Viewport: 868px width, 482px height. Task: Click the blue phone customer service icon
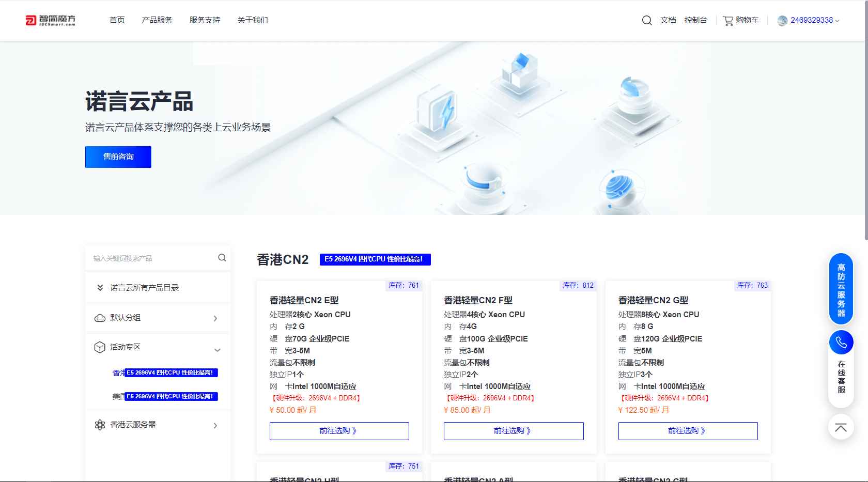point(841,343)
